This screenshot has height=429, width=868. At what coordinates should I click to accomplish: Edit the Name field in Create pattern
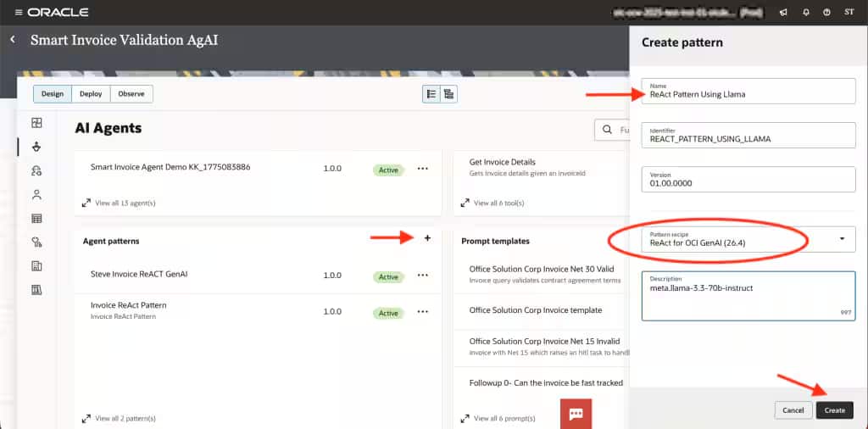[x=748, y=91]
